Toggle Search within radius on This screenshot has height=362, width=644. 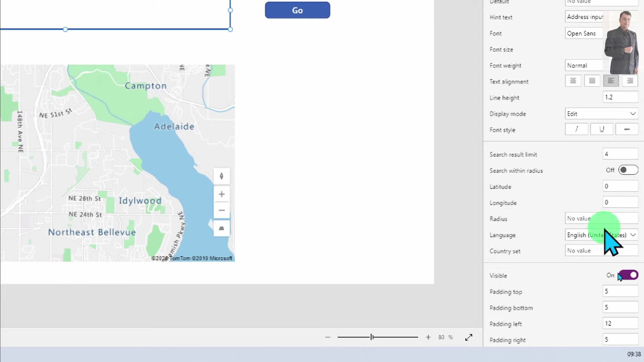pos(628,170)
